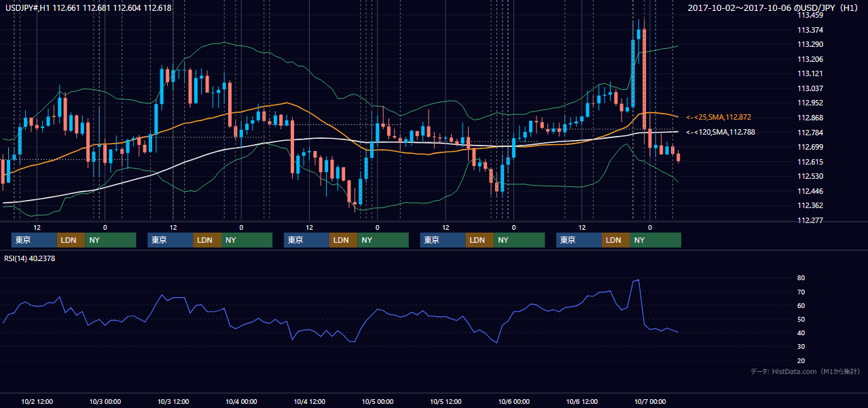This screenshot has height=408, width=868.
Task: Select the LDN session block for 10/3
Action: pos(206,240)
